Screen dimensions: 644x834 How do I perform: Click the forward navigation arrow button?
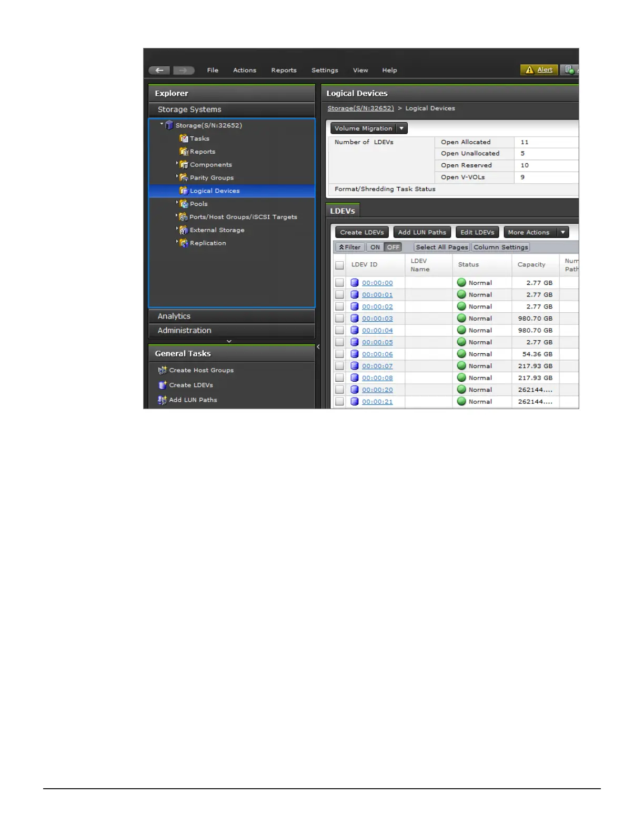[x=184, y=70]
